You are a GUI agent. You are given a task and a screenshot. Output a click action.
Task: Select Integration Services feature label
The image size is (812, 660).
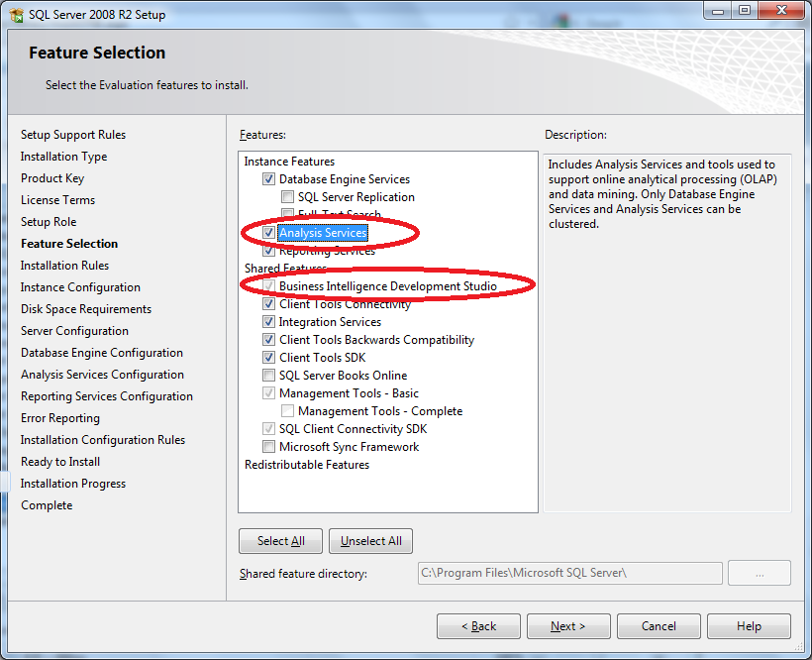click(330, 322)
